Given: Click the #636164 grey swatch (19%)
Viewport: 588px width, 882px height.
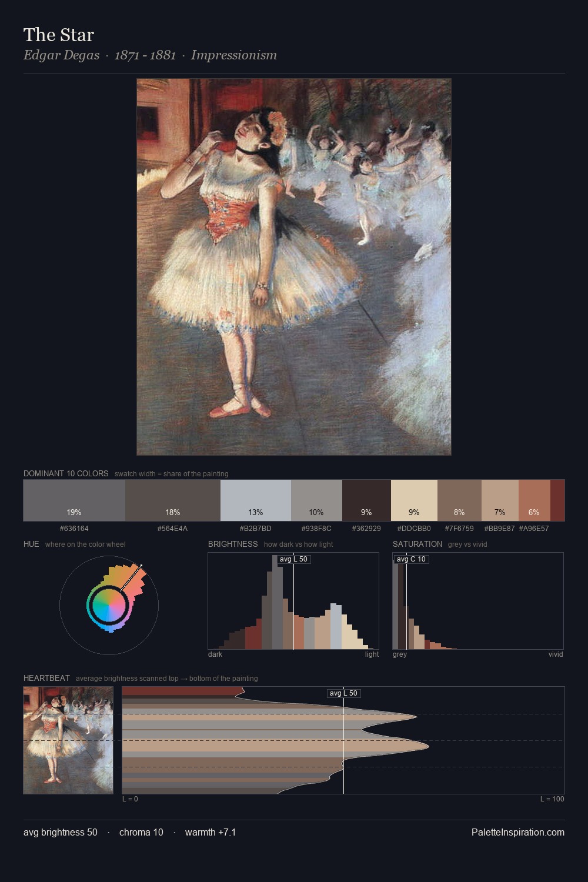Looking at the screenshot, I should [x=74, y=500].
